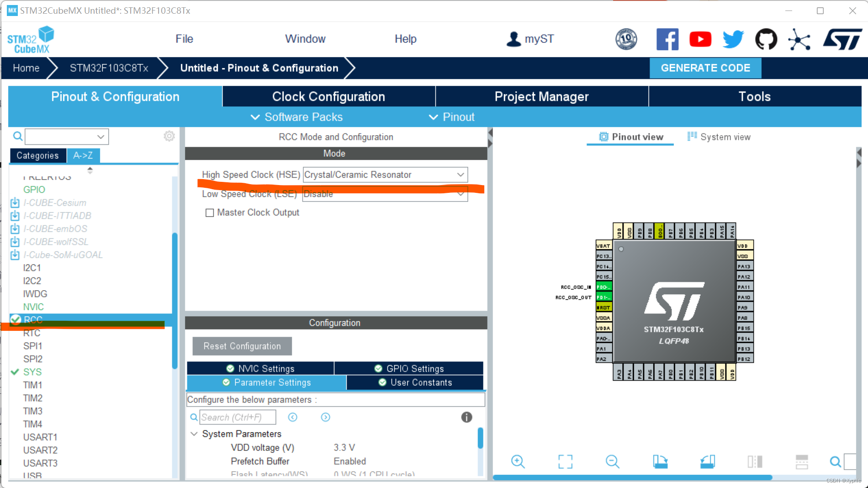Open High Speed Clock (HSE) dropdown
Screen dimensions: 868x488
385,175
